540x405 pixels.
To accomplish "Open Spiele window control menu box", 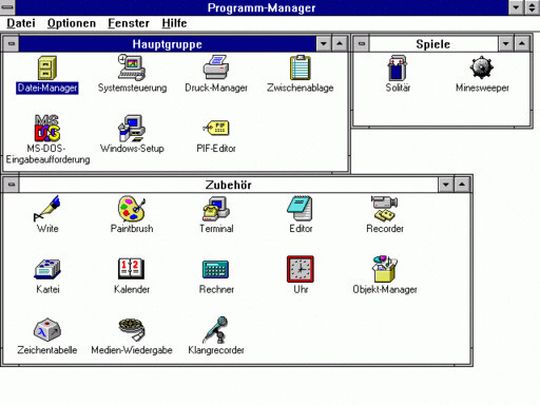I will tap(361, 44).
